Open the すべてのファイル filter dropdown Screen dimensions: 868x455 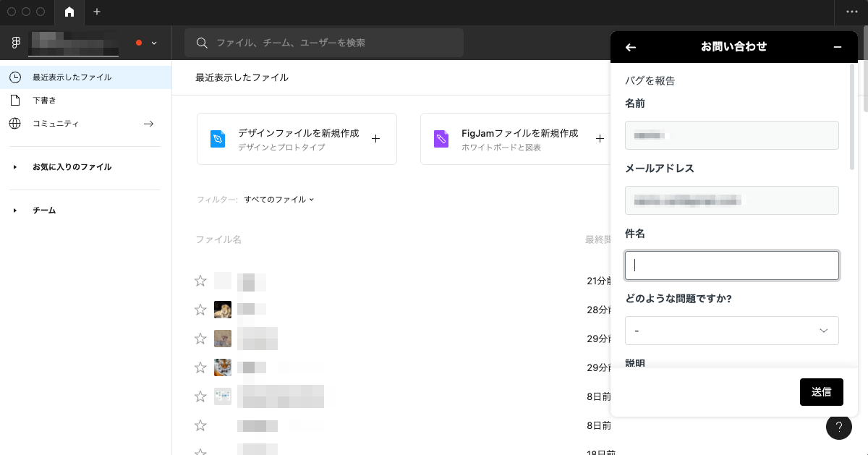tap(278, 200)
